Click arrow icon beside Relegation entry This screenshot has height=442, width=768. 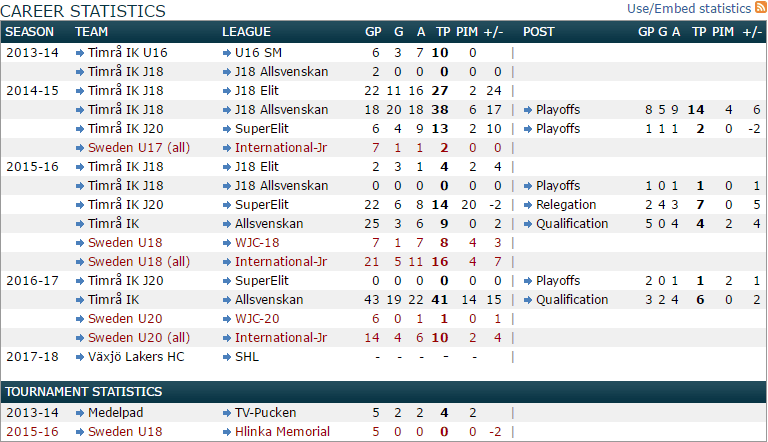pos(528,205)
